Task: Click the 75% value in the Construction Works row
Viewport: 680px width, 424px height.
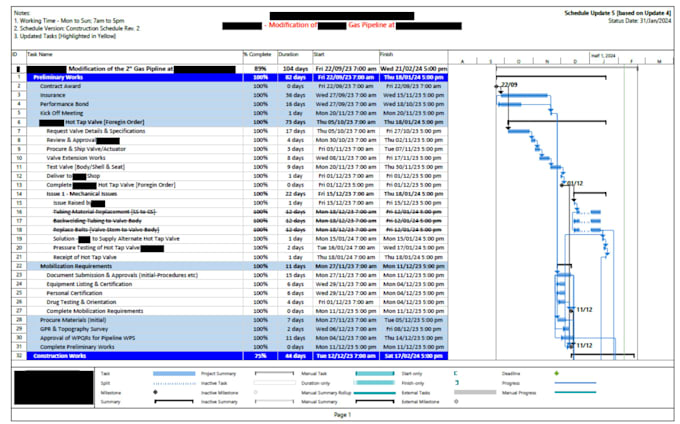Action: [260, 356]
